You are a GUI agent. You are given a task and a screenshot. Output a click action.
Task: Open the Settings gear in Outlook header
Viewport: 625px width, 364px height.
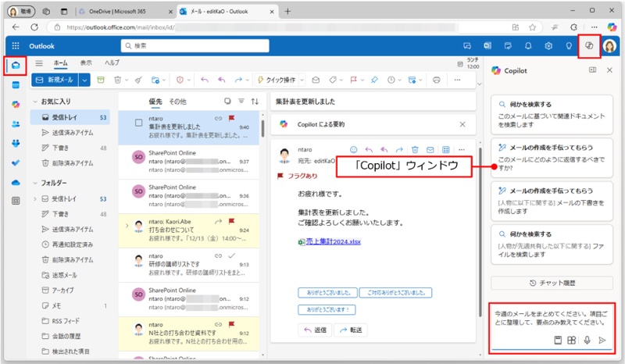548,46
